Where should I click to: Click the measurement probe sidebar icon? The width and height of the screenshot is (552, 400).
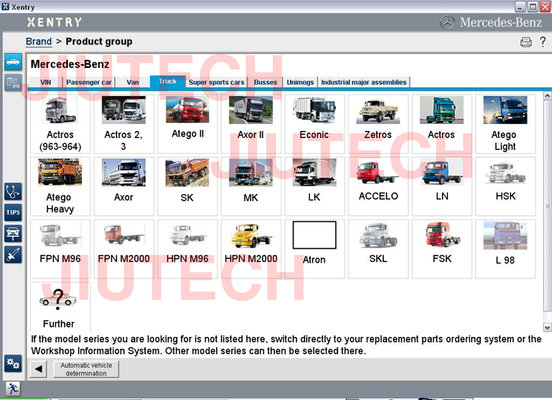(x=13, y=255)
